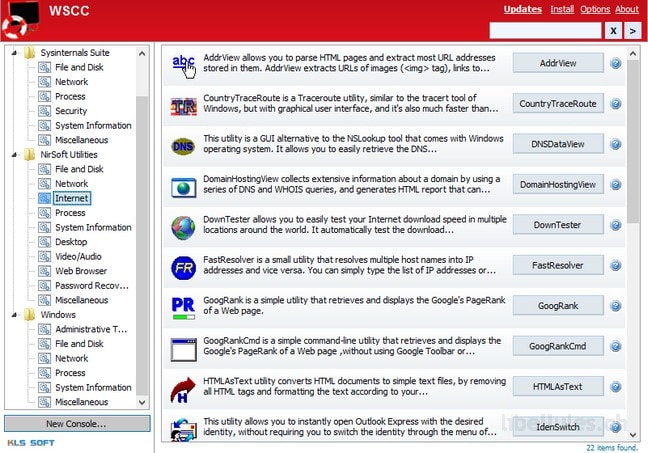Click the '22 items found' status text
Viewport: 648px width, 453px height.
point(612,448)
